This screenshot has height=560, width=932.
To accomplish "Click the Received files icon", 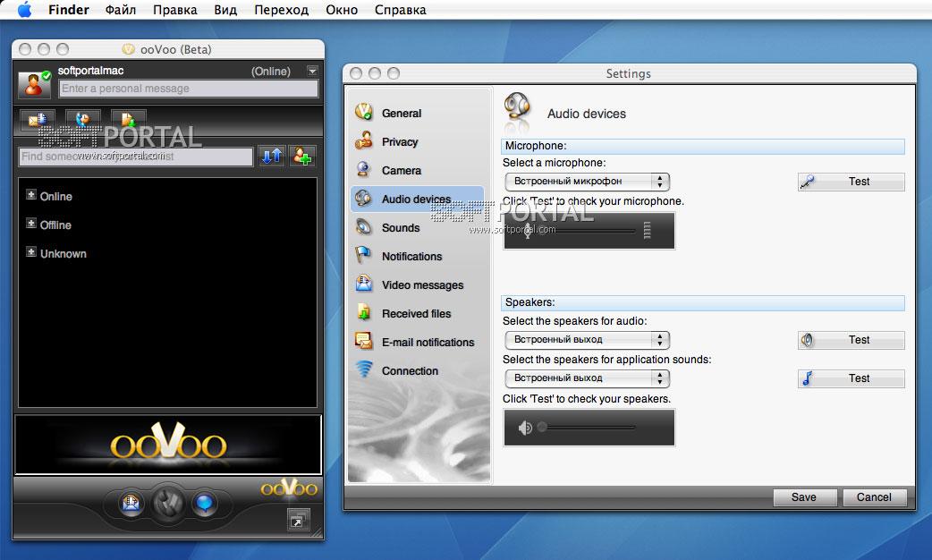I will [364, 312].
